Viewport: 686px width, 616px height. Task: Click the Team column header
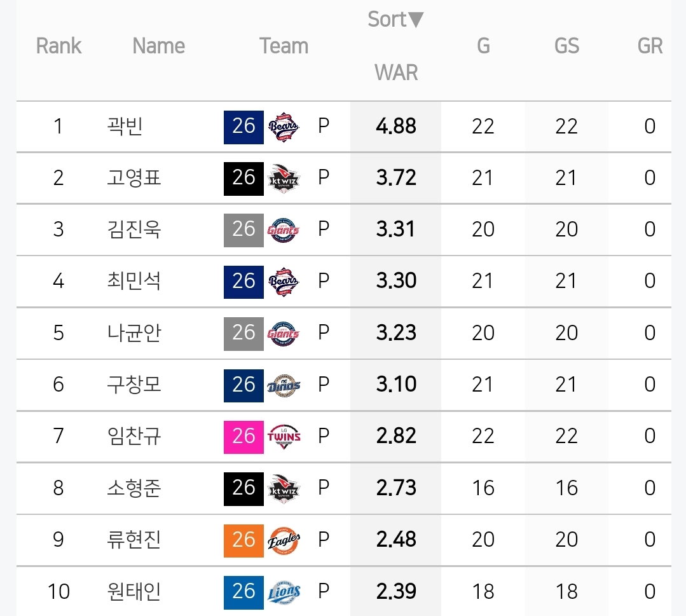coord(284,46)
